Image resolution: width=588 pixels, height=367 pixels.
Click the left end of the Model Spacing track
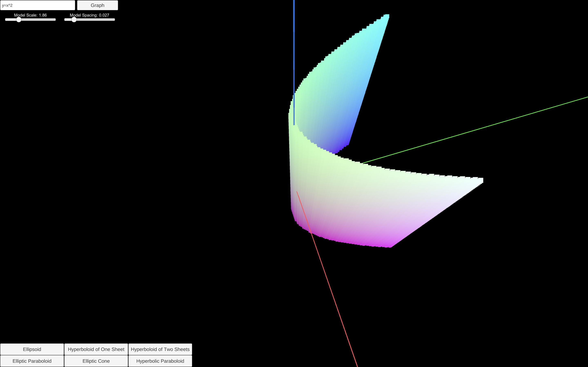click(65, 19)
